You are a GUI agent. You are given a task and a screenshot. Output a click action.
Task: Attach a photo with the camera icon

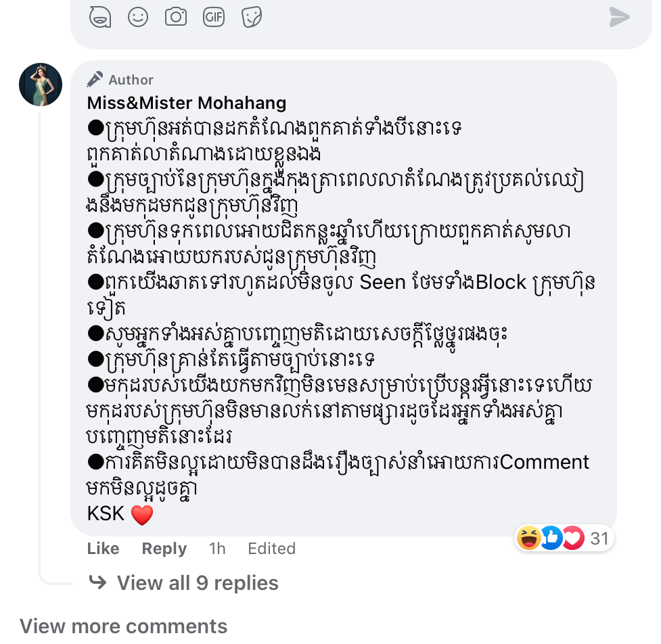[x=176, y=17]
